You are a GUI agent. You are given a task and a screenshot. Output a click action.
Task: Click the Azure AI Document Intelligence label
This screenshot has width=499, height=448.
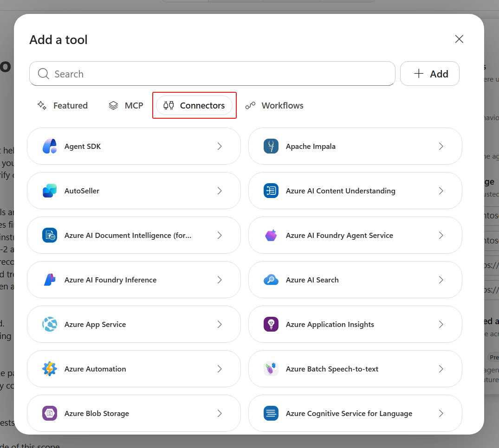pyautogui.click(x=128, y=235)
